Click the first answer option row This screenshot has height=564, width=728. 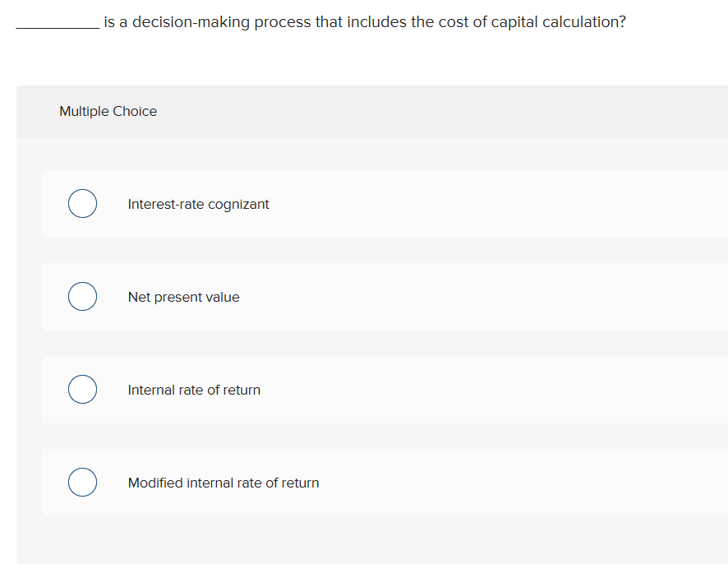(x=370, y=204)
